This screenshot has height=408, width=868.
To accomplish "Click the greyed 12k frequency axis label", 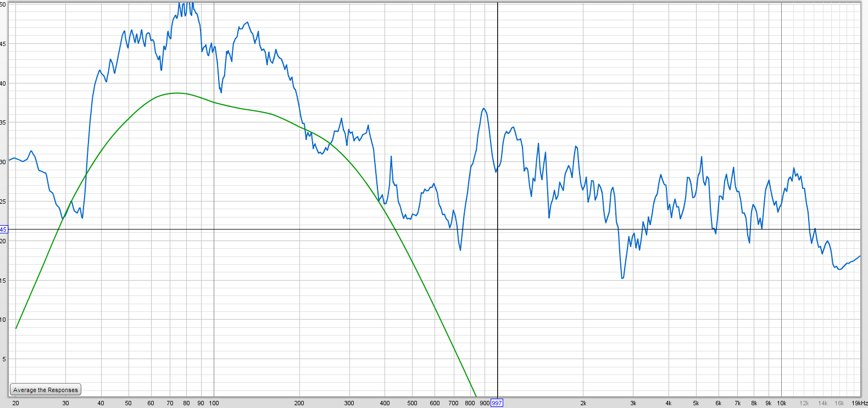I will pos(804,403).
